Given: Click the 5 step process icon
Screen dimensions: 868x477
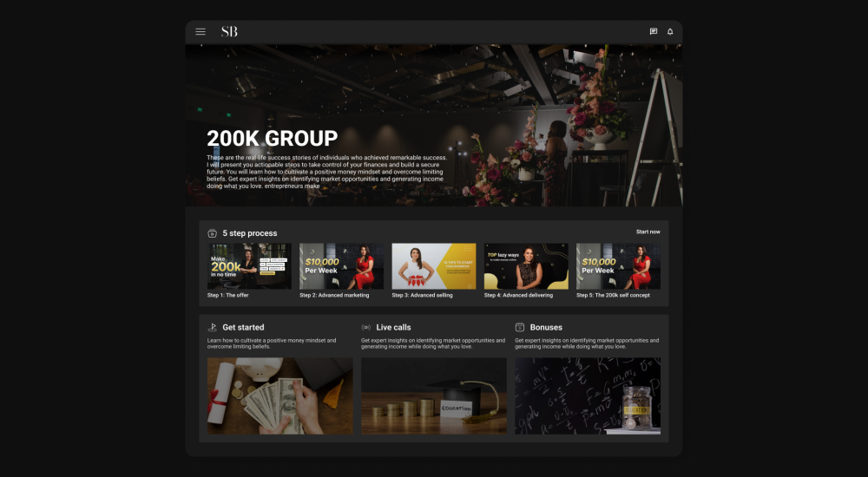Looking at the screenshot, I should pos(212,233).
